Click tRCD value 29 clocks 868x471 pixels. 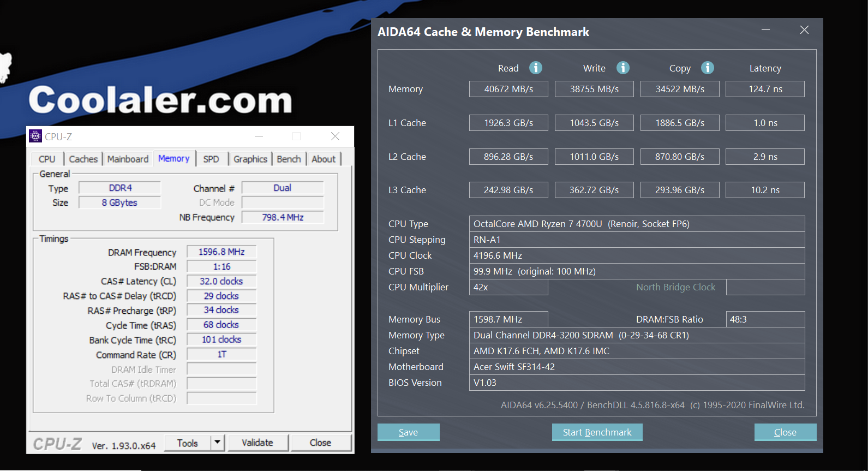click(x=222, y=296)
